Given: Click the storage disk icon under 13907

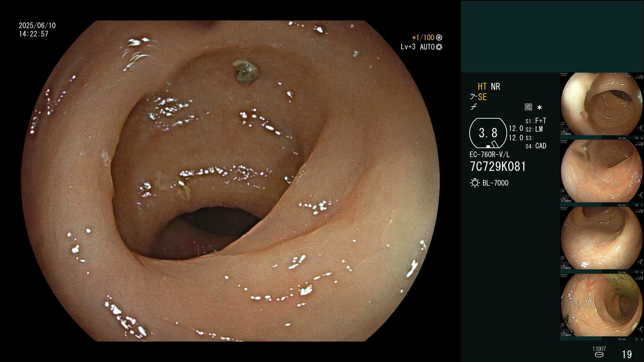Looking at the screenshot, I should [x=599, y=355].
